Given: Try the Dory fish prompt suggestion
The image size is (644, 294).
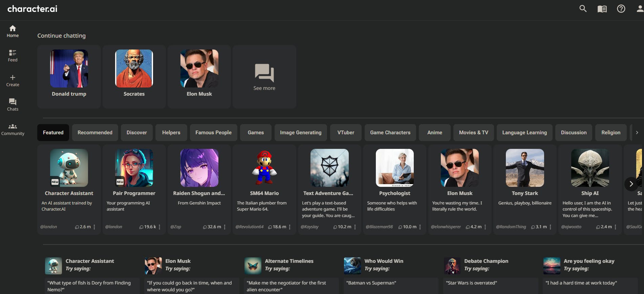Looking at the screenshot, I should click(x=92, y=286).
